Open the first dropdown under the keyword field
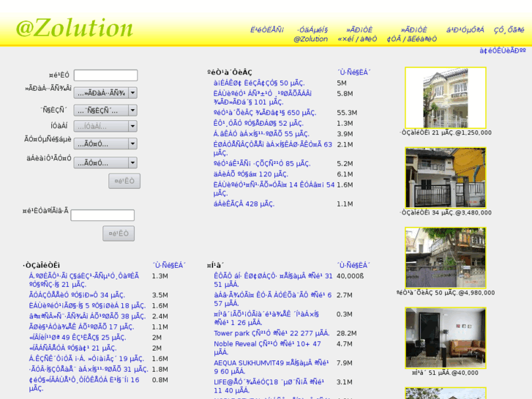 coord(105,93)
